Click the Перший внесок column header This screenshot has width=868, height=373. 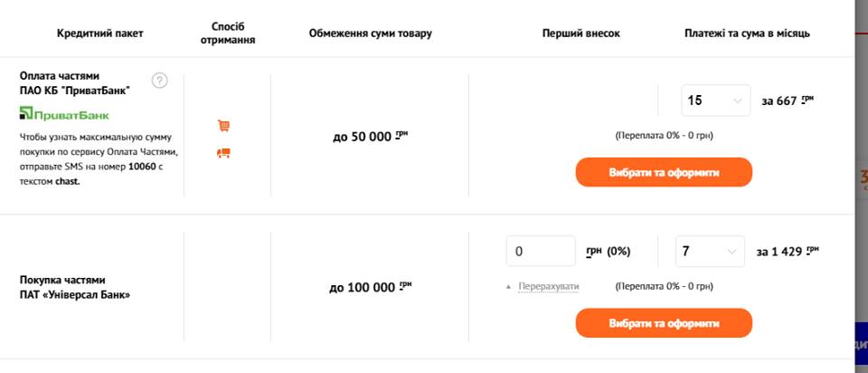[x=580, y=33]
